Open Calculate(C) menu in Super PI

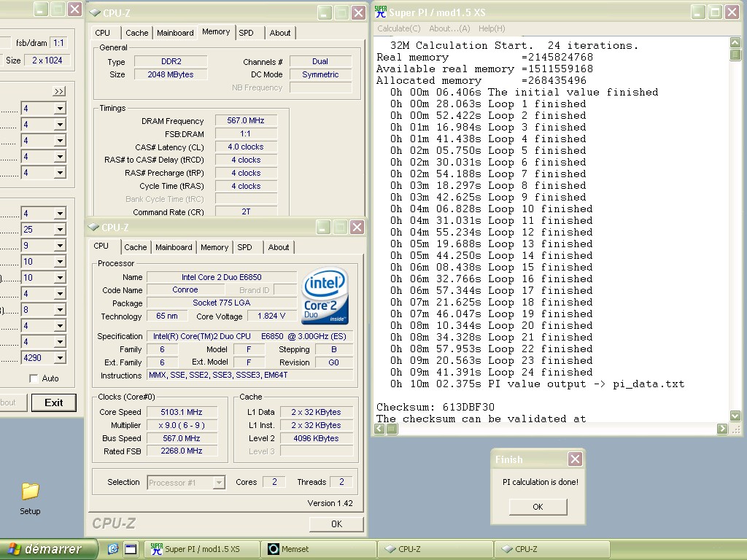(x=399, y=28)
